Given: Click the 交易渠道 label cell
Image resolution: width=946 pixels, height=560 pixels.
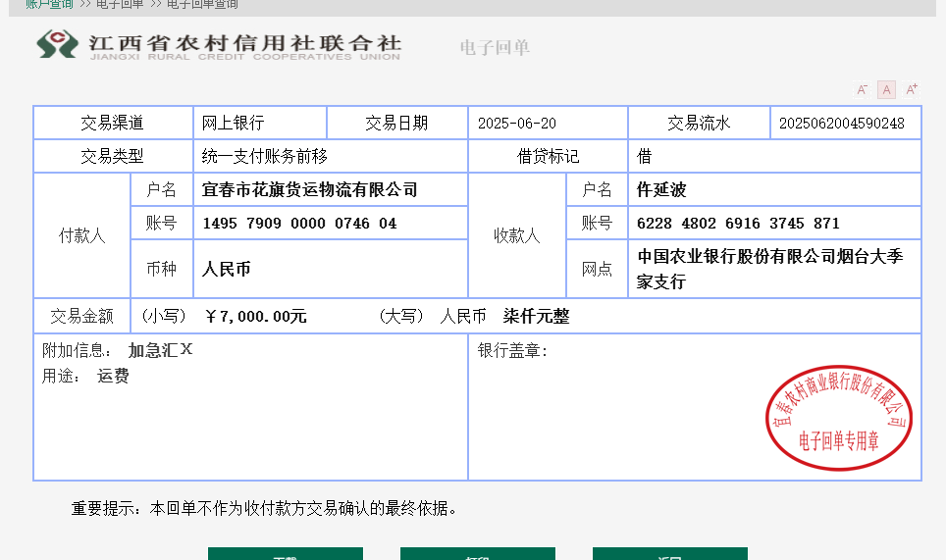Looking at the screenshot, I should point(112,123).
